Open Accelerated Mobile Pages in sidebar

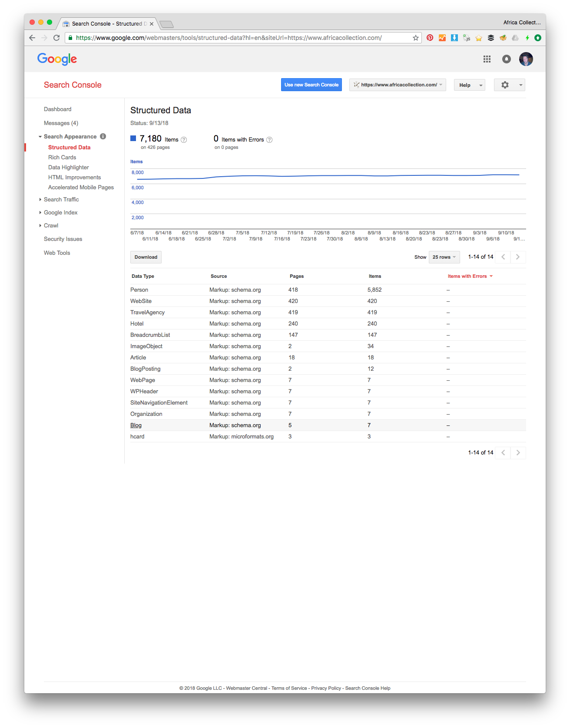pyautogui.click(x=81, y=188)
